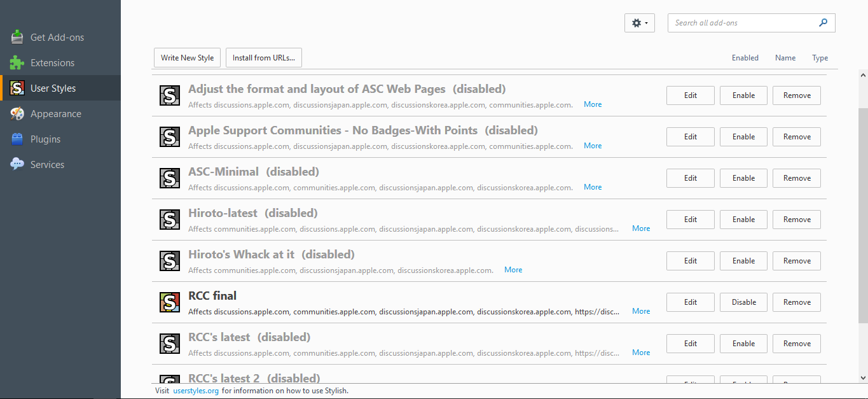Enable the ASC-Minimal style
This screenshot has width=868, height=399.
743,178
